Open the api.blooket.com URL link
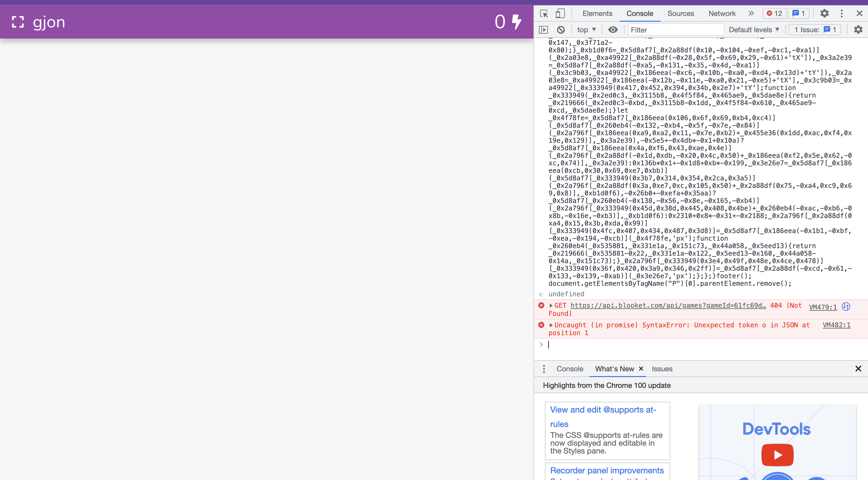 click(668, 306)
